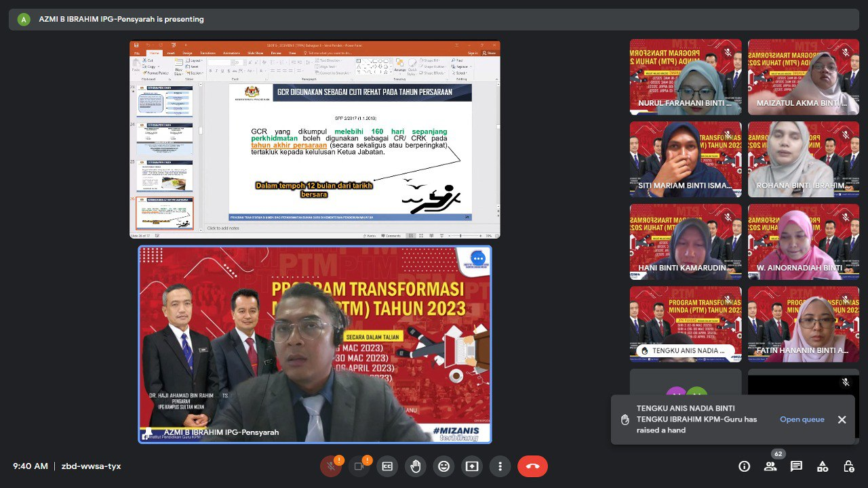Toggle the camera button
Viewport: 868px width, 488px height.
[359, 466]
